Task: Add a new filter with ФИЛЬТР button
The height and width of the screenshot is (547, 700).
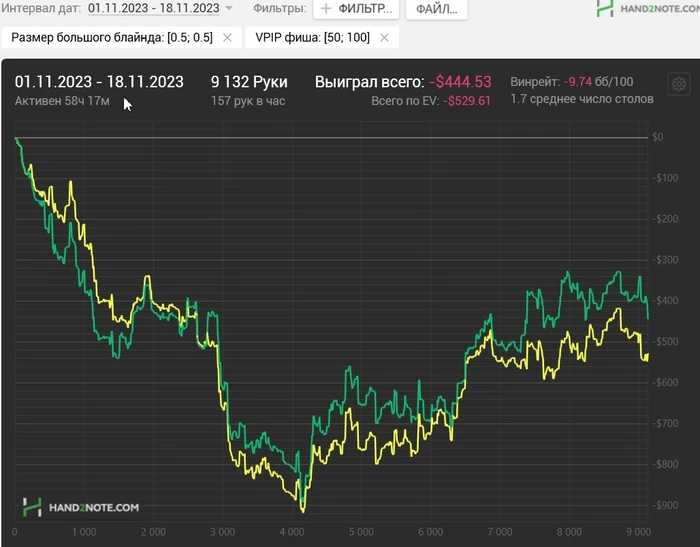Action: (356, 9)
